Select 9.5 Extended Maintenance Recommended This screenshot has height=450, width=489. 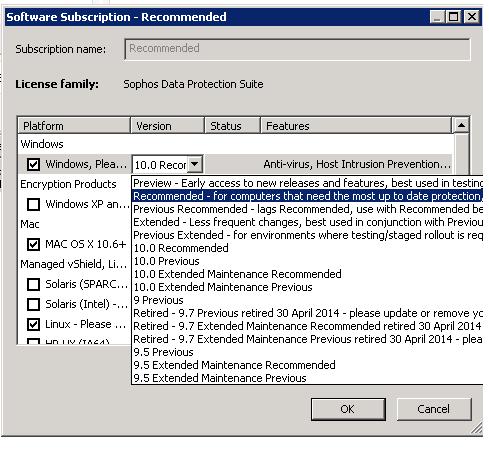(308, 365)
